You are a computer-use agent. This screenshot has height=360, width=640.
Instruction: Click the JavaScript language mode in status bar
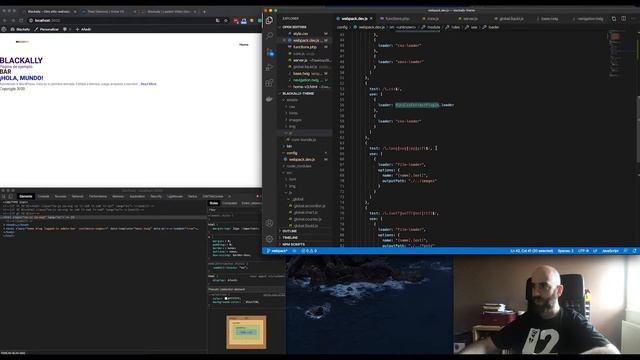pos(610,251)
